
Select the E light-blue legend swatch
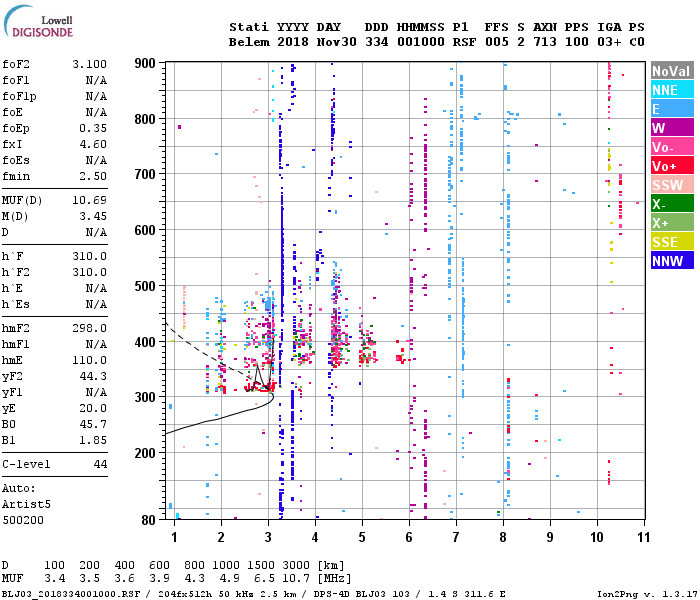click(672, 109)
